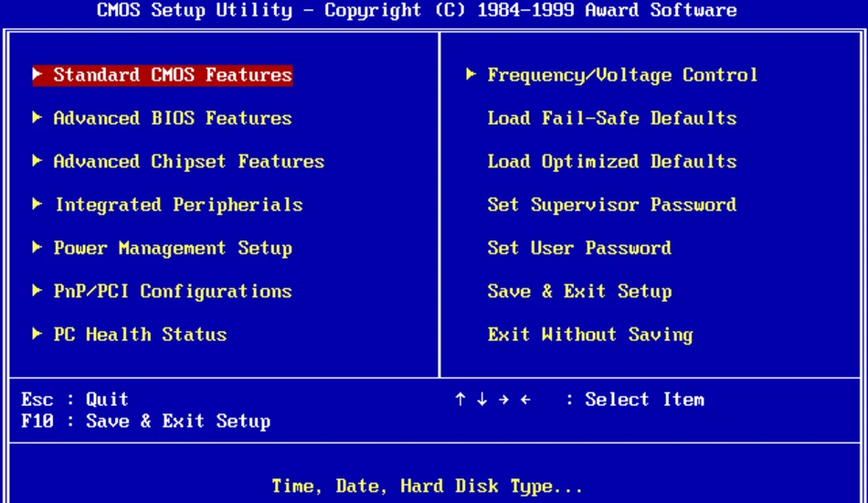Open Frequency/Voltage Control submenu
The image size is (868, 503).
[622, 75]
